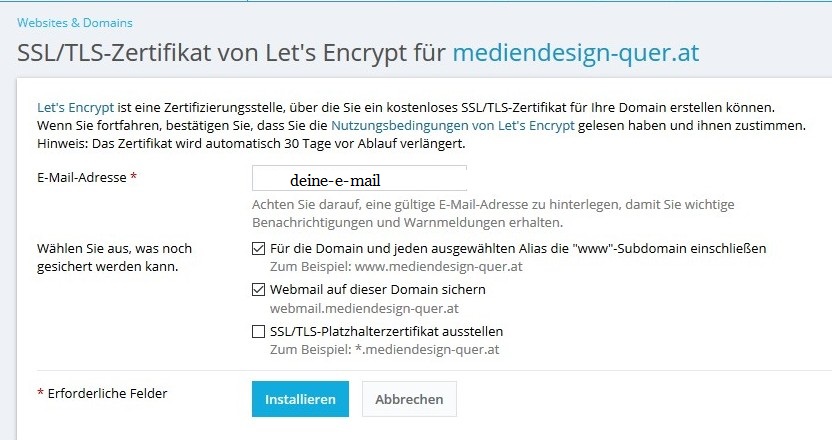
Task: Enable SSL/TLS-Platzhalterzertifikat ausstellen checkbox
Action: (260, 331)
